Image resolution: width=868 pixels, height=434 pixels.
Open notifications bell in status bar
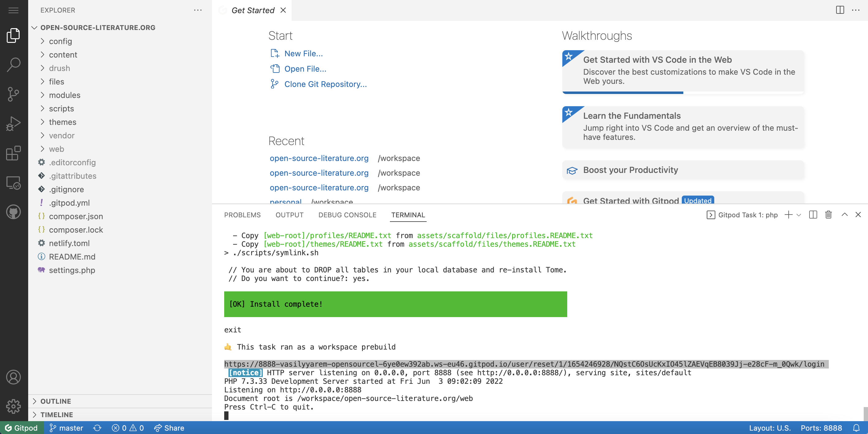(856, 428)
